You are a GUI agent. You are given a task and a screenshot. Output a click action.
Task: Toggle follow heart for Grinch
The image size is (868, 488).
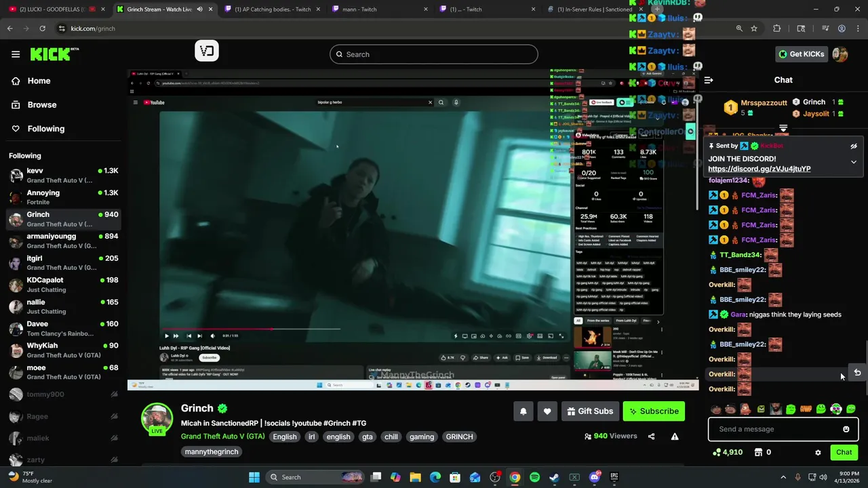[547, 411]
